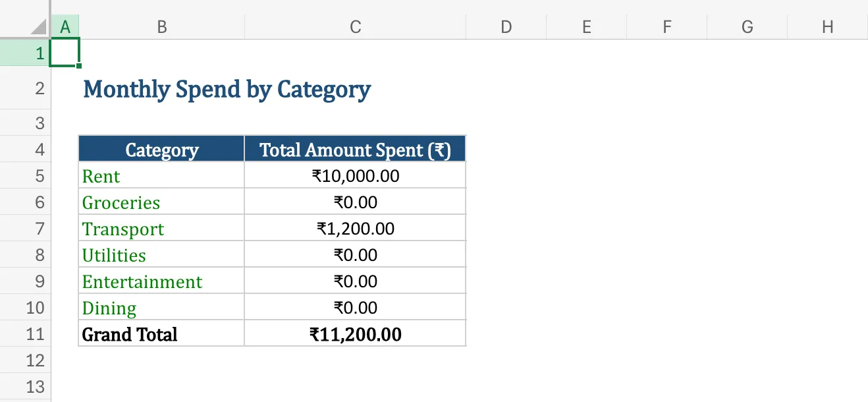Screen dimensions: 868x402
Task: Select column B header
Action: click(x=161, y=26)
